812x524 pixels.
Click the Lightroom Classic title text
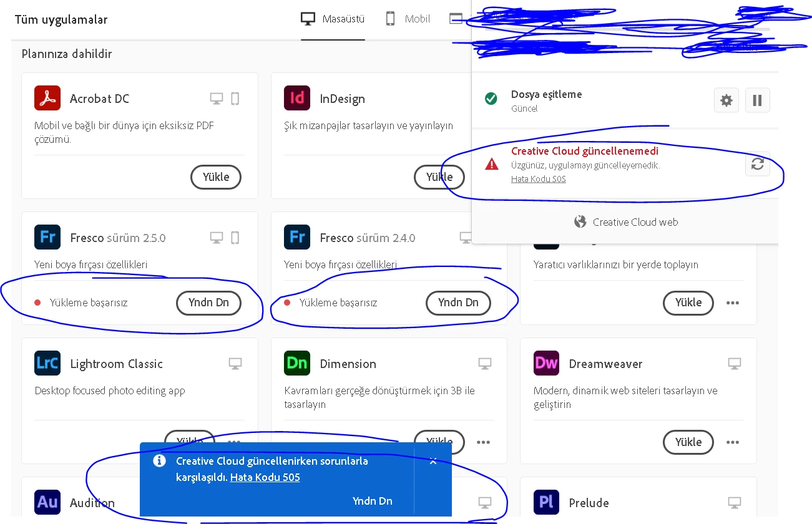tap(116, 364)
